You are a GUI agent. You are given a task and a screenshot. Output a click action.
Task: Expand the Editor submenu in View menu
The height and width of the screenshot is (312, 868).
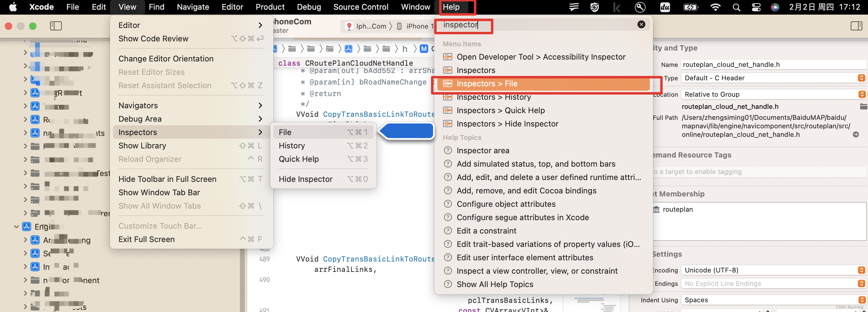[191, 25]
